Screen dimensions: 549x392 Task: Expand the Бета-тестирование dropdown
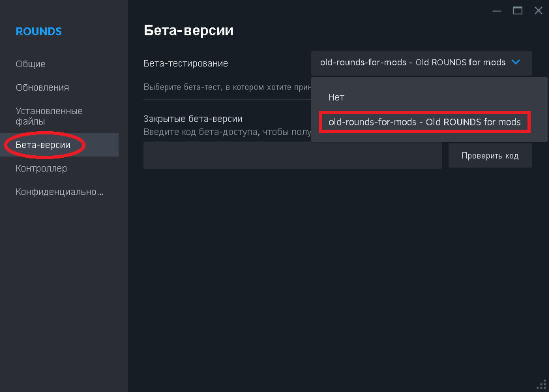coord(421,63)
